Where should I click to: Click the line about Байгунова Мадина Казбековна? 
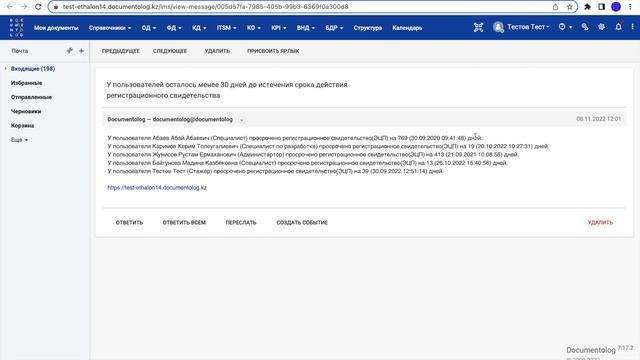coord(307,163)
